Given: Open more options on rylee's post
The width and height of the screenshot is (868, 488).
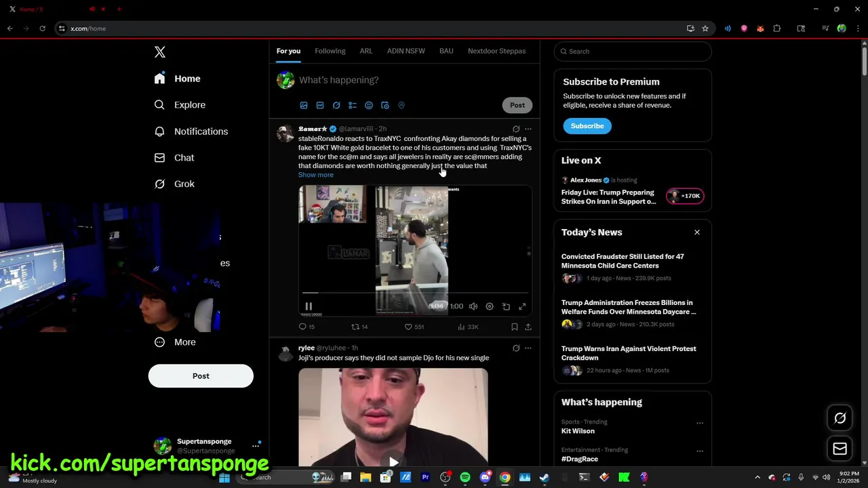Looking at the screenshot, I should [x=528, y=348].
